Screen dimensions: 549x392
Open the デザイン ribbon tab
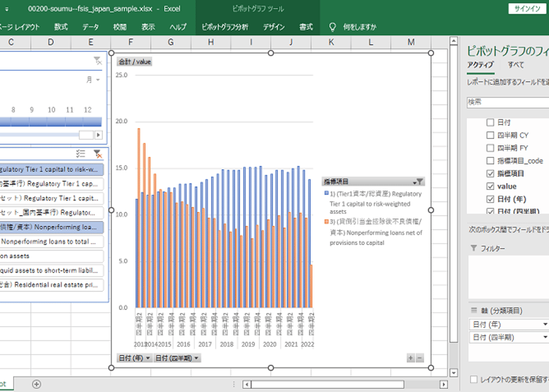pyautogui.click(x=274, y=27)
